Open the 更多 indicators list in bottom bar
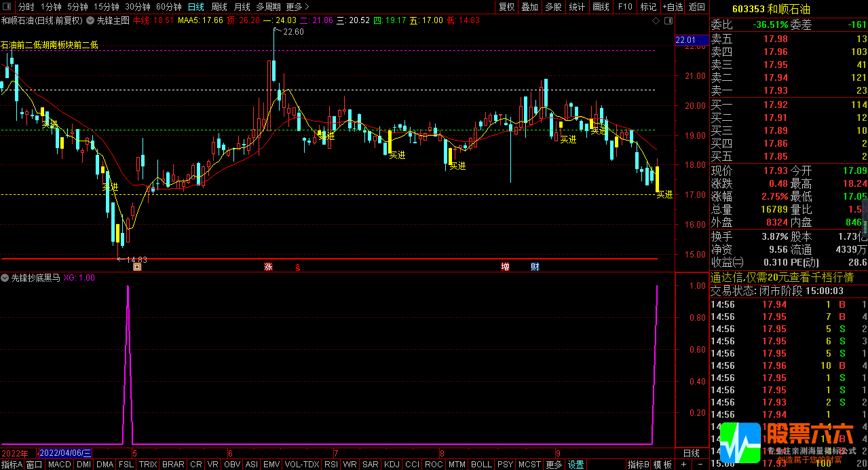 click(554, 465)
